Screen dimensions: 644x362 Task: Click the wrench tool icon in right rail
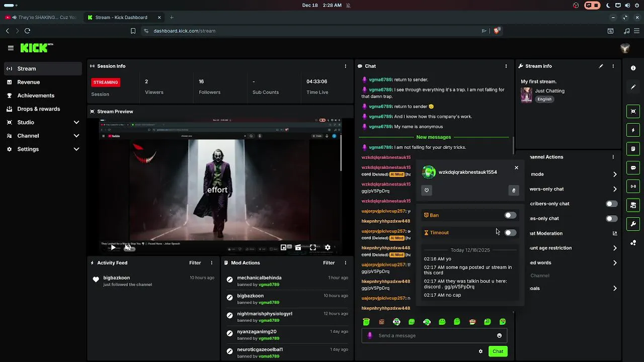(x=633, y=224)
